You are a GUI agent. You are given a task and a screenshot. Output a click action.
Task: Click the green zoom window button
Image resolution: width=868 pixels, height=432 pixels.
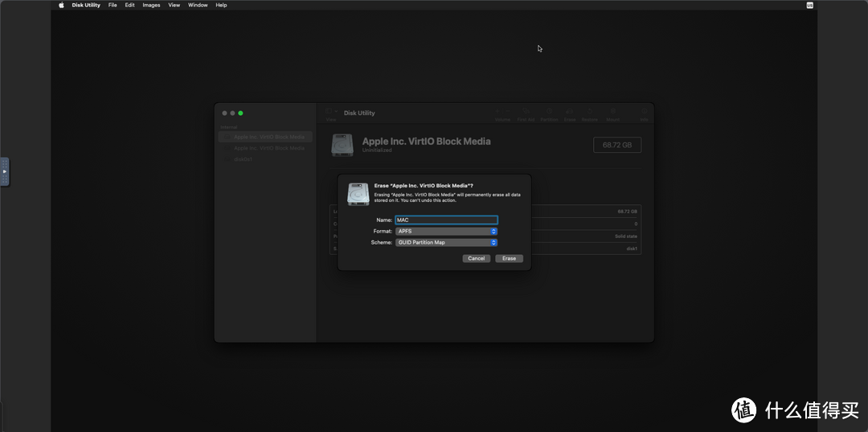click(241, 113)
